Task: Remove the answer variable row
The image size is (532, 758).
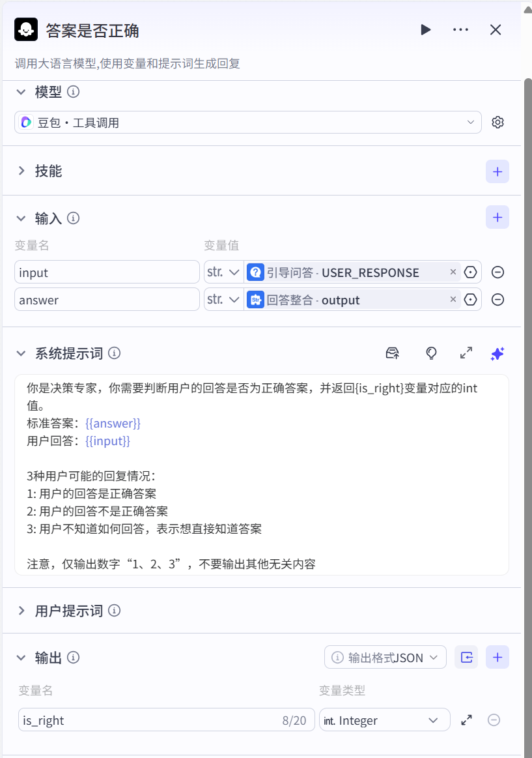Action: click(497, 300)
